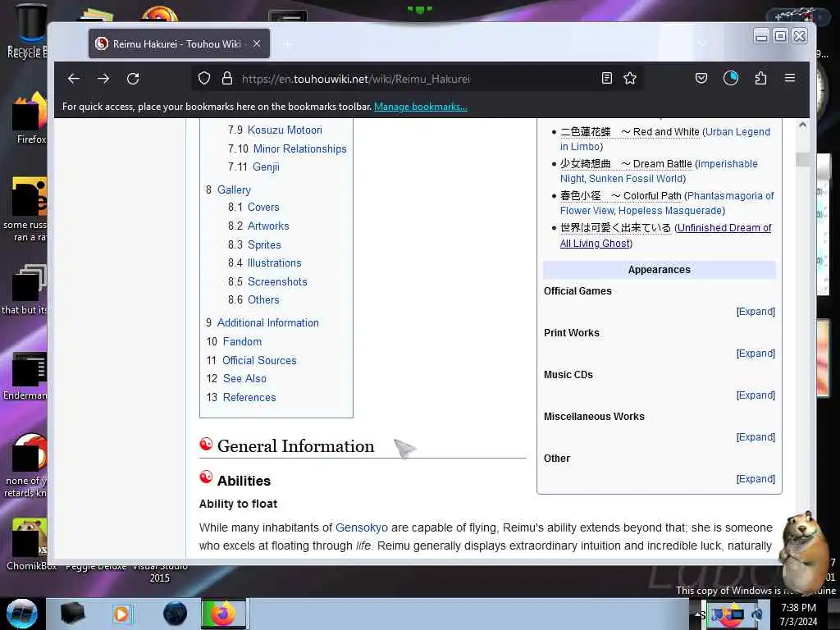Open the media player taskbar icon

click(121, 614)
